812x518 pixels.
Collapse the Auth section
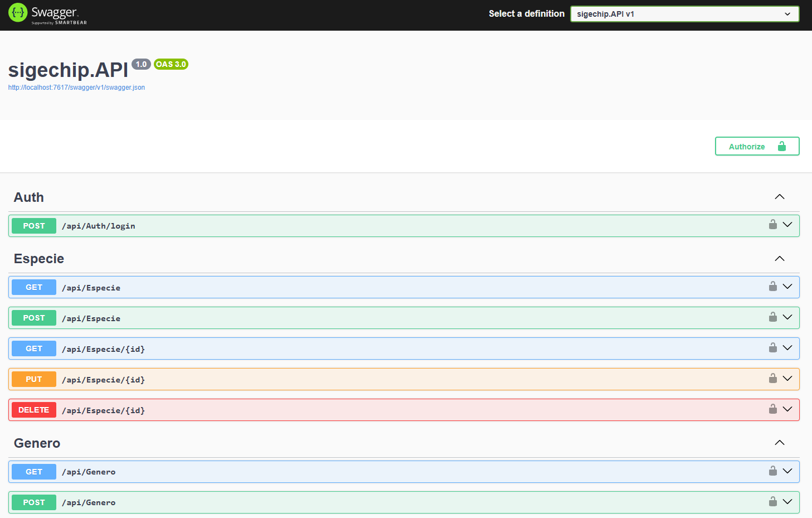coord(779,197)
